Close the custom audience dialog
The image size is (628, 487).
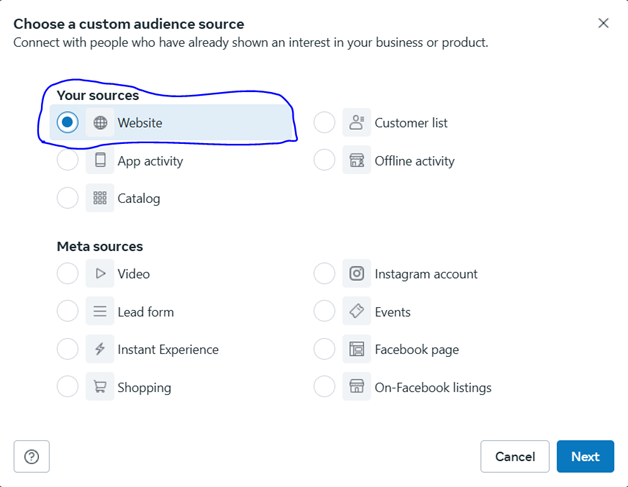coord(603,23)
